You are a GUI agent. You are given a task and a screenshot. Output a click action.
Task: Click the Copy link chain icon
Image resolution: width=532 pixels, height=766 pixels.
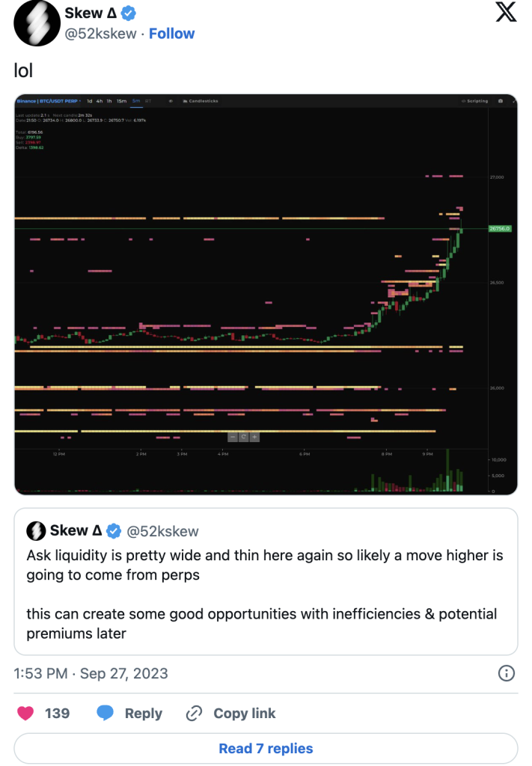click(195, 713)
